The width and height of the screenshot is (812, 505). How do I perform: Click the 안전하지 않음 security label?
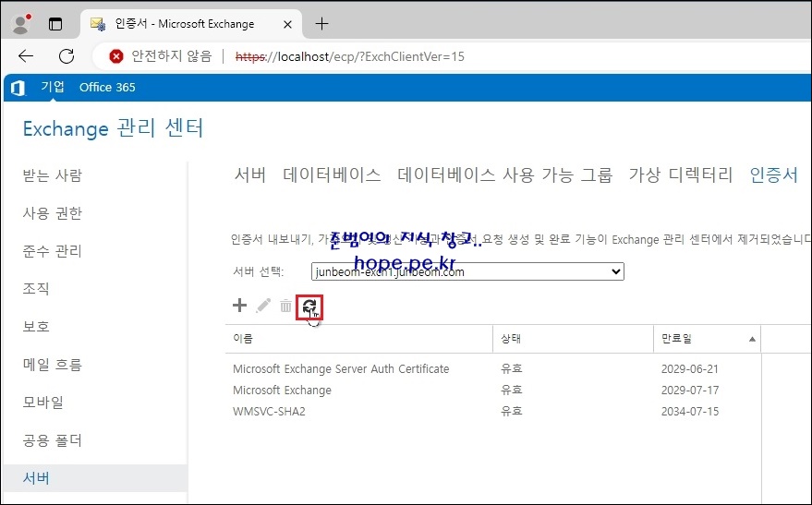coord(172,56)
